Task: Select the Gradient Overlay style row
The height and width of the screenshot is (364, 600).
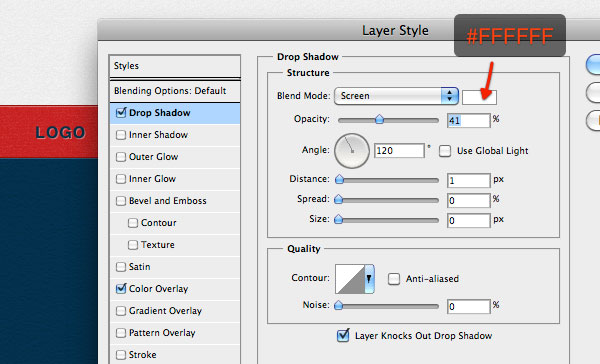Action: coord(175,311)
